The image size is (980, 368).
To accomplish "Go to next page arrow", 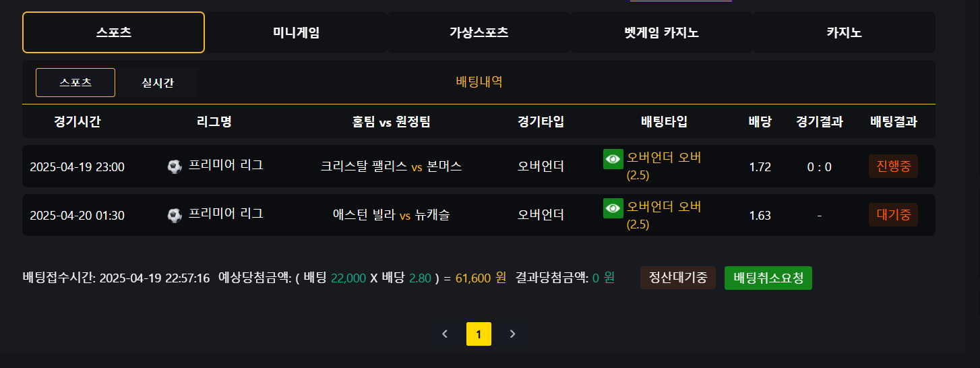I will pos(512,334).
